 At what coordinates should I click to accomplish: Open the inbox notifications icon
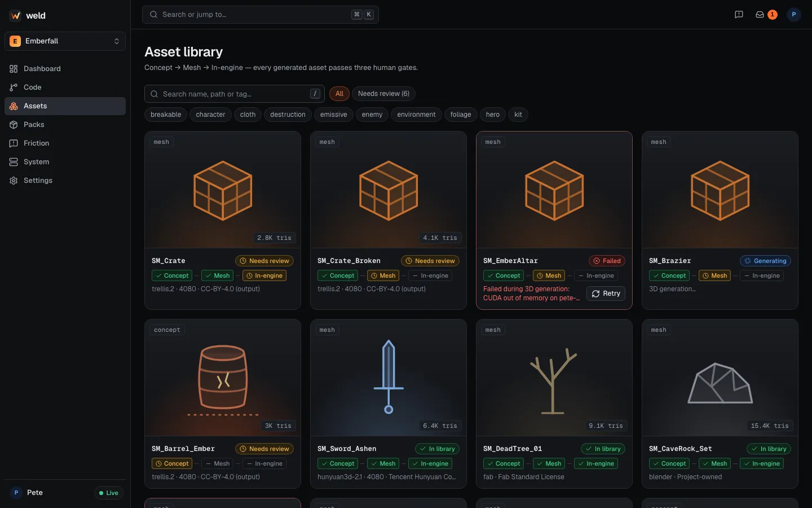pyautogui.click(x=760, y=15)
